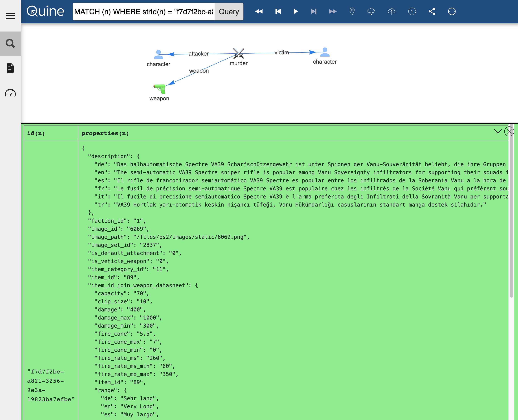The width and height of the screenshot is (518, 420).
Task: Click the recenter crosshair icon
Action: point(452,11)
